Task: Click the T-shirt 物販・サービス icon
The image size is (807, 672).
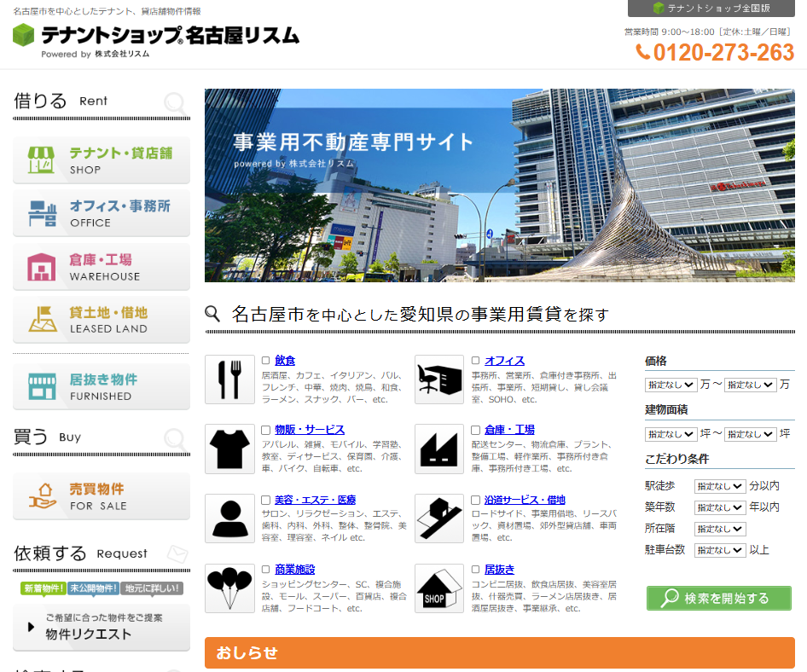Action: (x=229, y=449)
